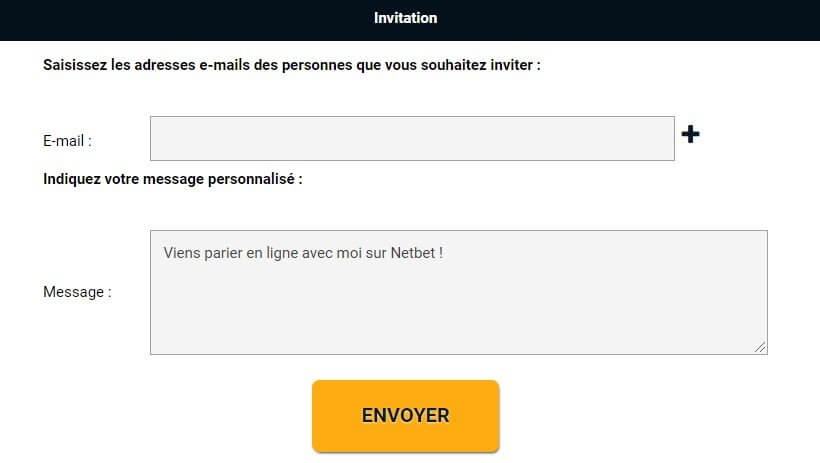Send the invitation using the orange button

tap(405, 415)
